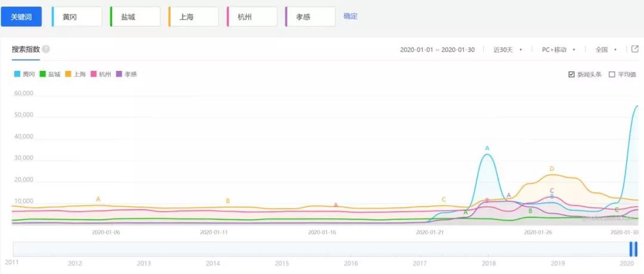Click the blue range handle on the year timeline
This screenshot has height=274, width=644.
pyautogui.click(x=633, y=249)
